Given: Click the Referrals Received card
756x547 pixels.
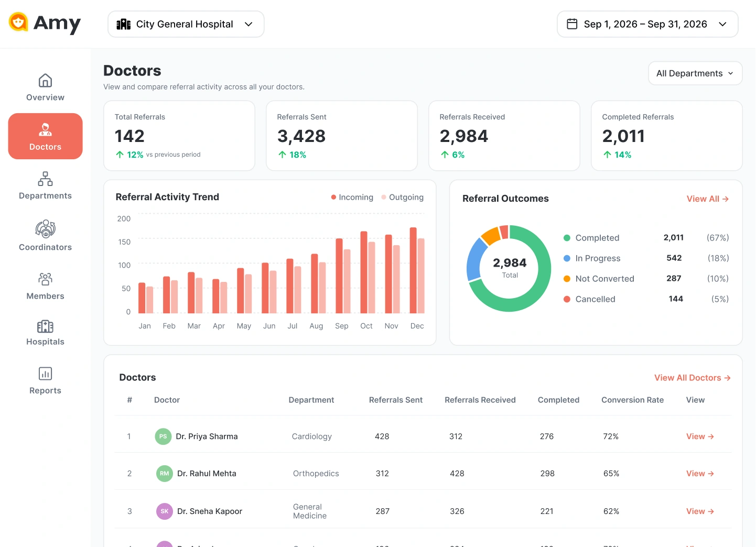Looking at the screenshot, I should 504,136.
